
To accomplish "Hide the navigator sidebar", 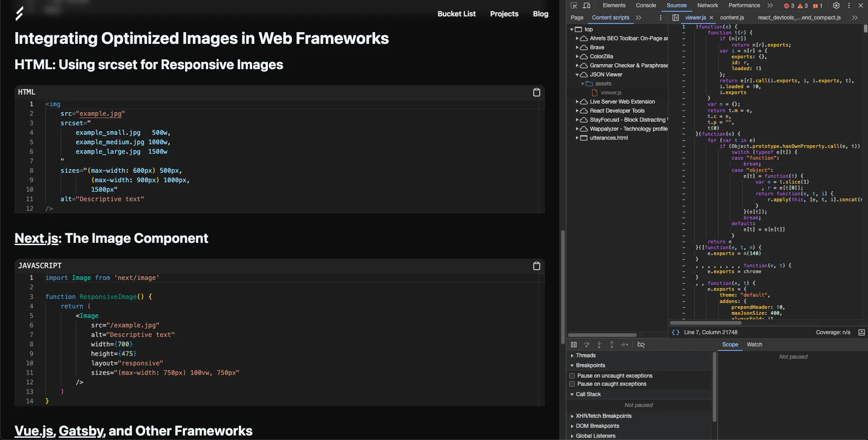I will (x=676, y=18).
